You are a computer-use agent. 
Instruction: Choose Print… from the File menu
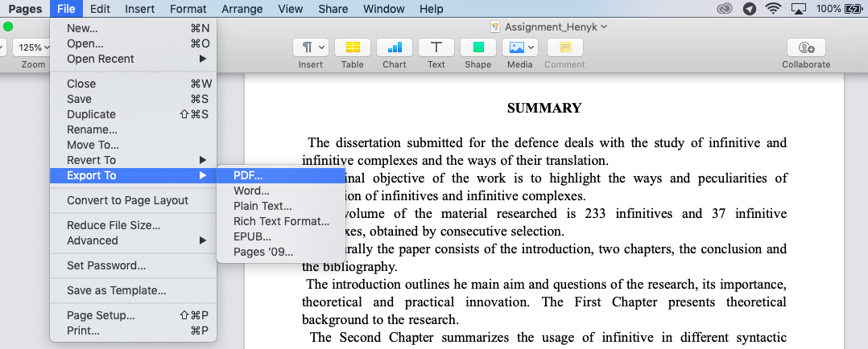(x=133, y=331)
